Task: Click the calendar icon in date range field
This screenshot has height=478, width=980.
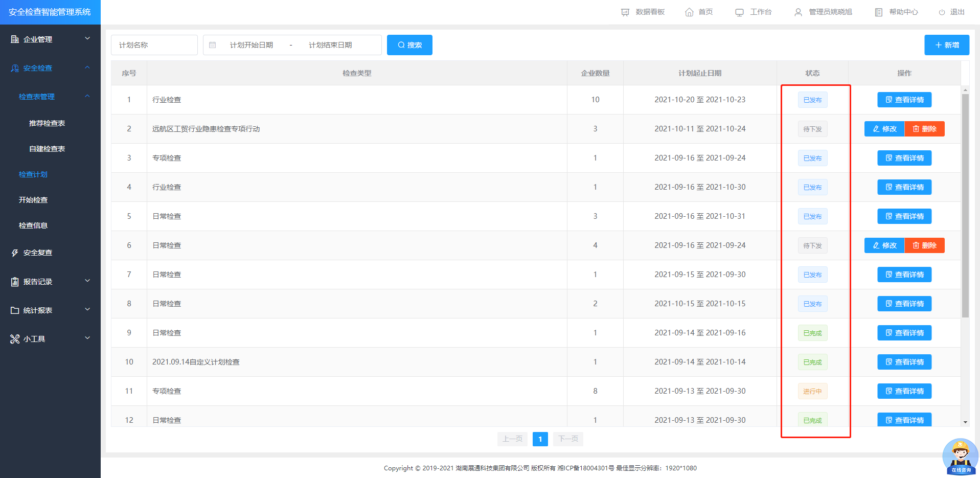Action: [213, 45]
